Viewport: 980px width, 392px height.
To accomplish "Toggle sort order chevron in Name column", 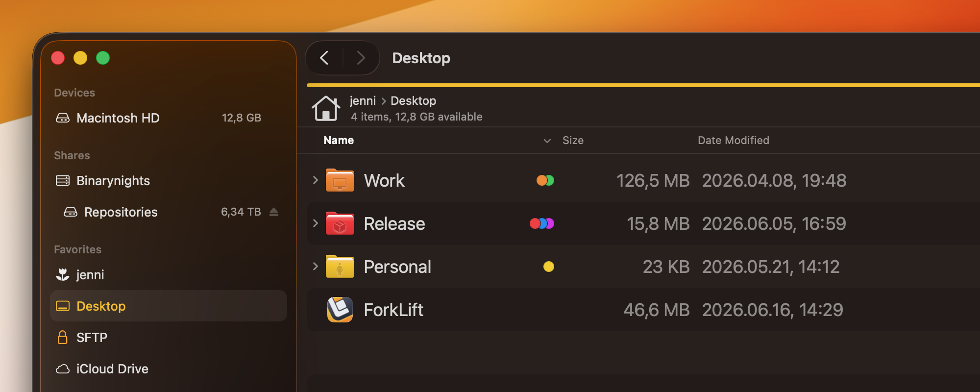I will pos(547,141).
